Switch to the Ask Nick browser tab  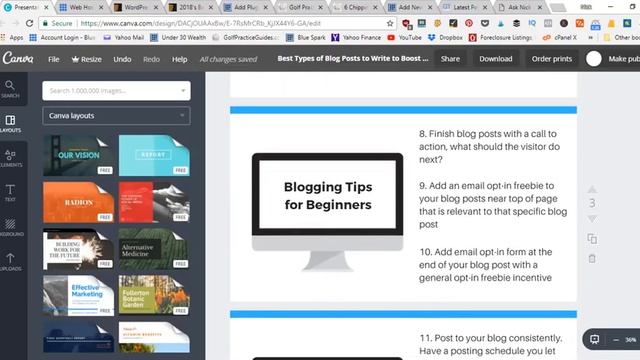tap(519, 7)
